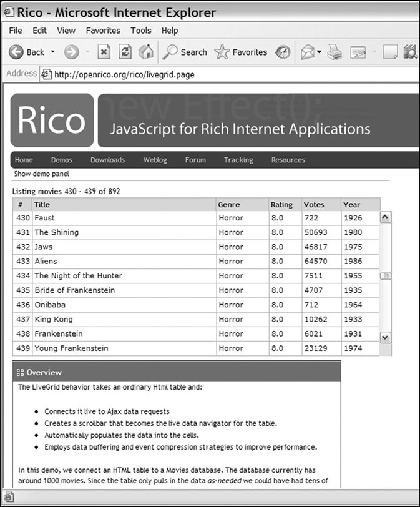420x507 pixels.
Task: Select the Onibaba movie title
Action: (50, 305)
